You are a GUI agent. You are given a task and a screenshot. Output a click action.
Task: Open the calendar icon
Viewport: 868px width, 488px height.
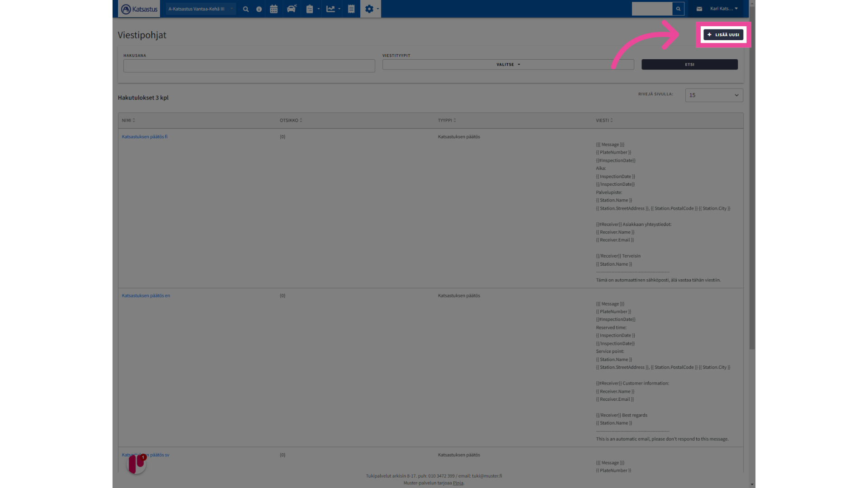coord(274,9)
